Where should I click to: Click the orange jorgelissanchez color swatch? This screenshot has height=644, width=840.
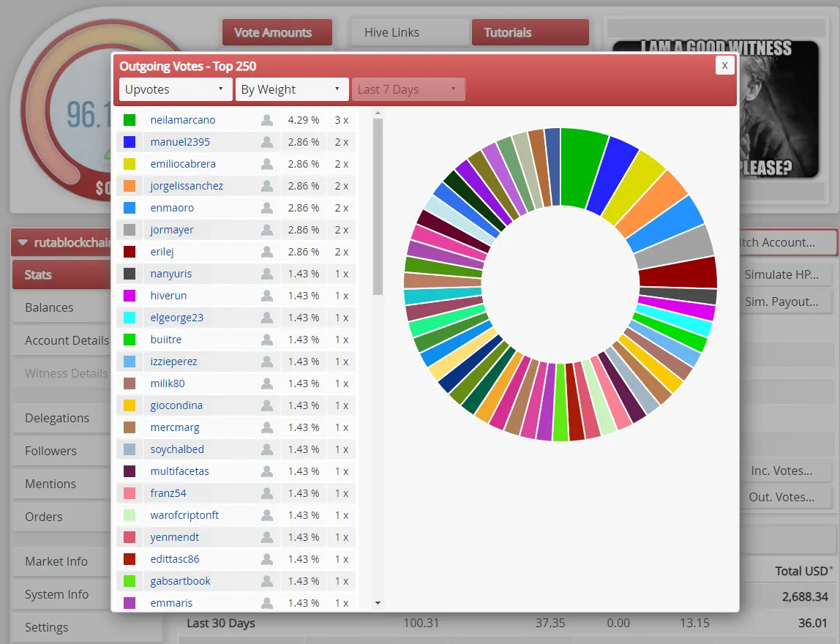pos(130,186)
